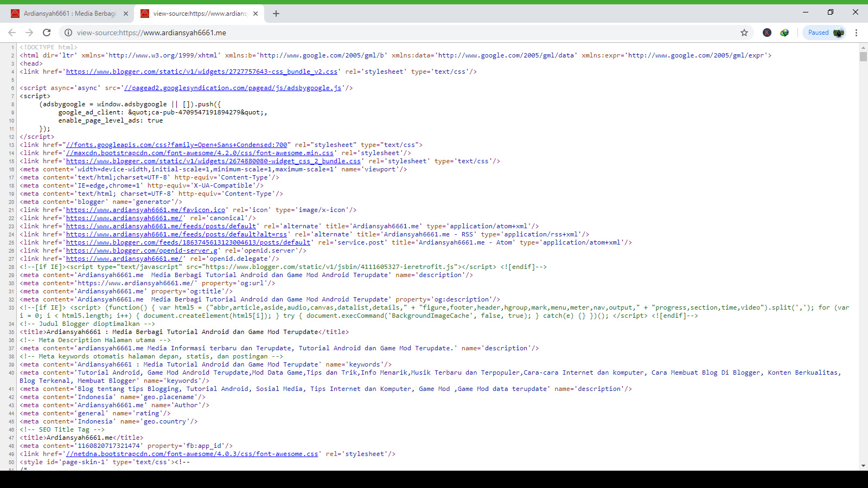Click the title line 'Media Berbagi Tutorial Android'
Viewport: 868px width, 488px height.
tap(184, 332)
